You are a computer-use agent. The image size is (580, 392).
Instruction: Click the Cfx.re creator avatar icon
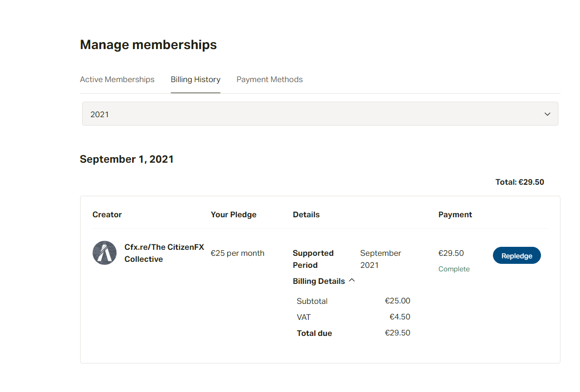104,253
